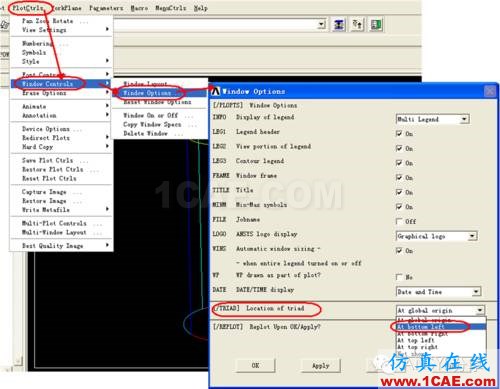
Task: Click the green panel toolbar icon
Action: [376, 25]
